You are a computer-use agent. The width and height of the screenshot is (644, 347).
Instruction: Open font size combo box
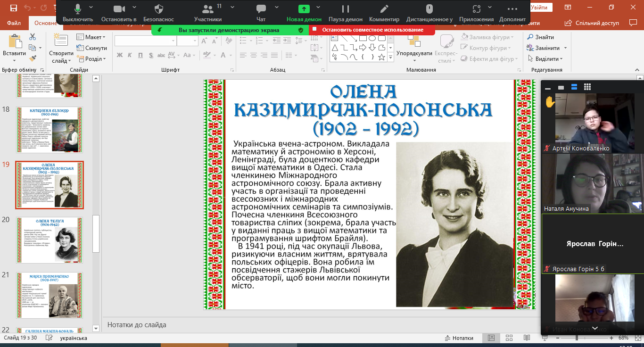(188, 41)
